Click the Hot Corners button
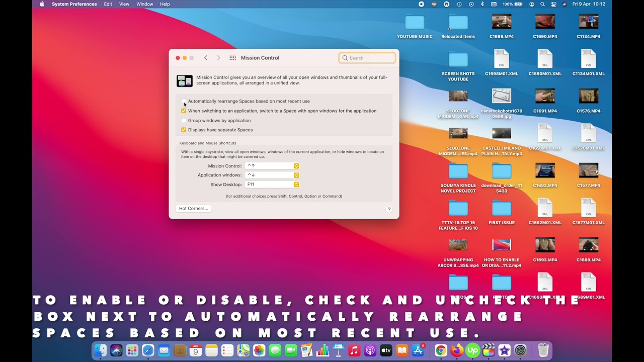This screenshot has width=644, height=362. point(194,209)
